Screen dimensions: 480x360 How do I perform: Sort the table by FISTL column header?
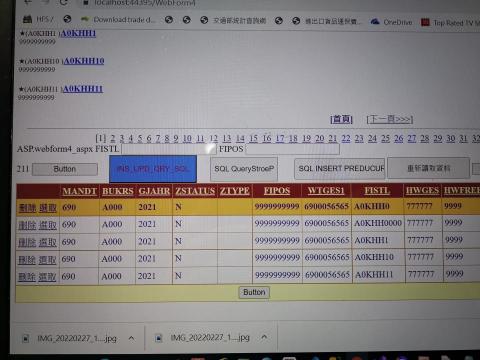click(x=377, y=190)
